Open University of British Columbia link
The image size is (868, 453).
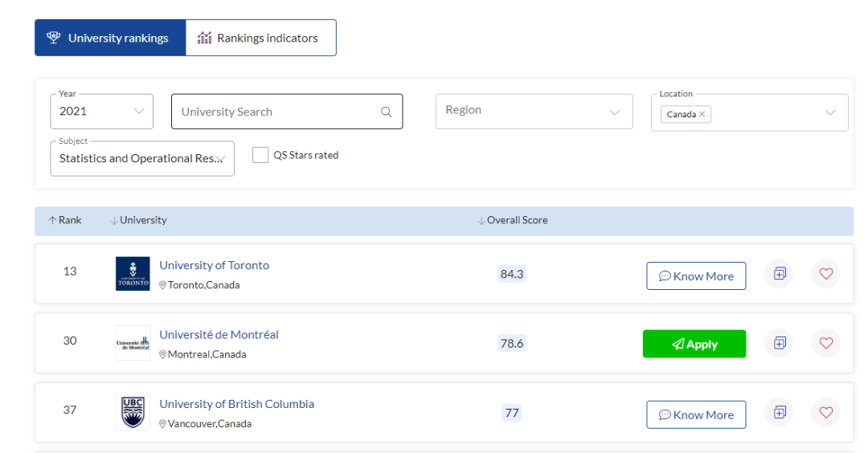(x=237, y=404)
